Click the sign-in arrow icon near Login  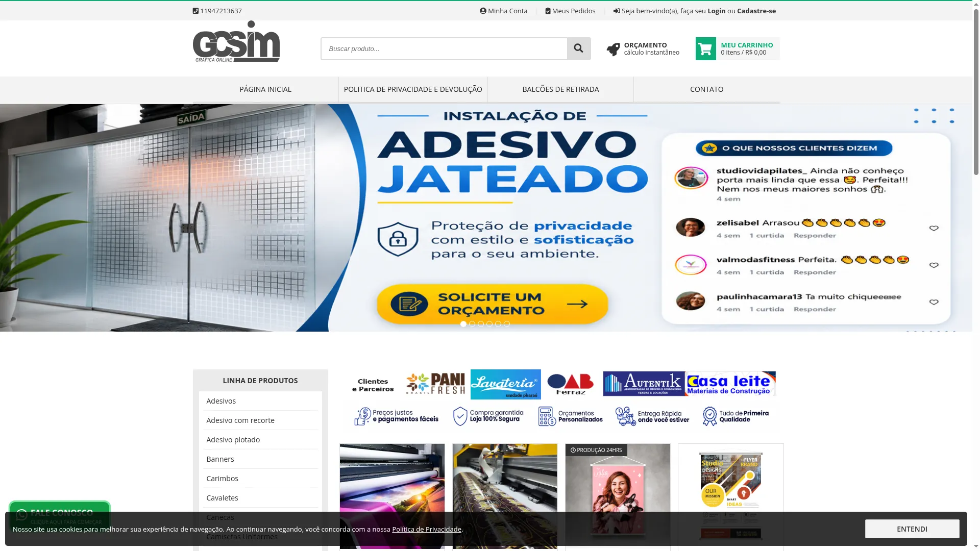point(617,11)
